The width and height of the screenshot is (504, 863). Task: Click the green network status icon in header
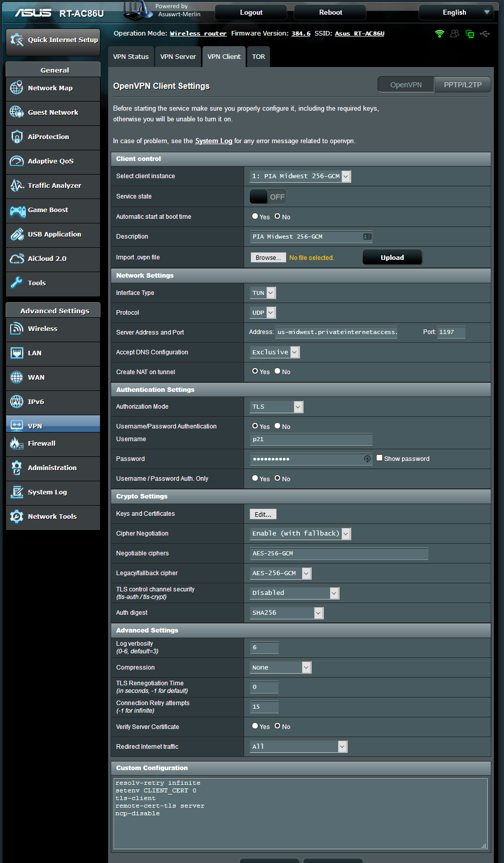point(470,34)
